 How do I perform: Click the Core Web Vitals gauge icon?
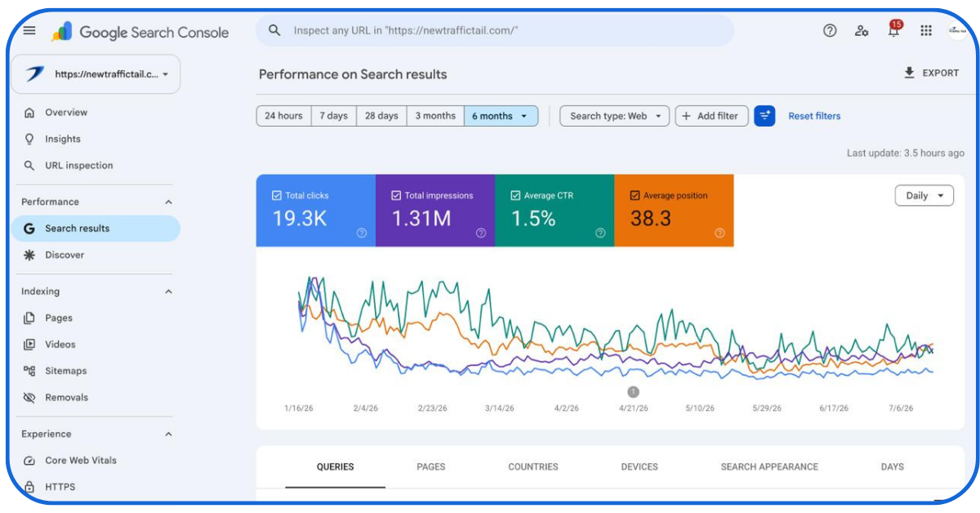29,461
